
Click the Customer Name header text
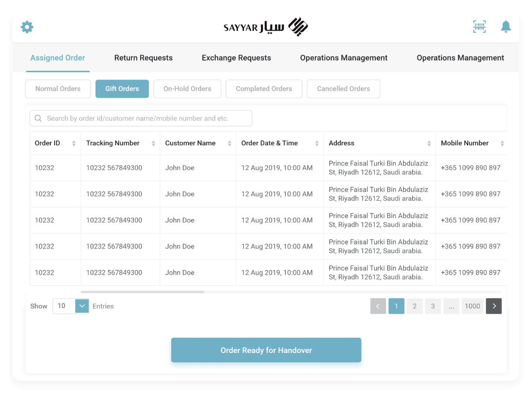(190, 143)
